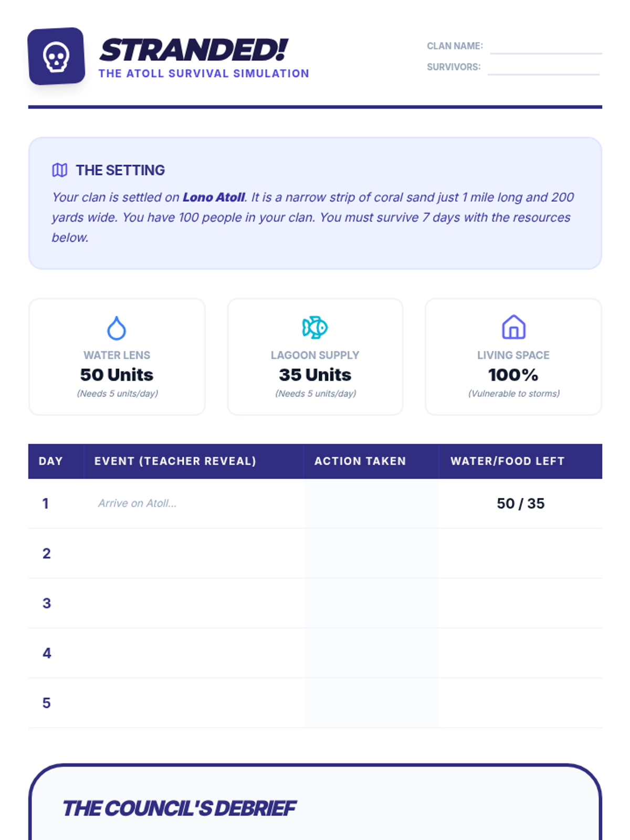Image resolution: width=630 pixels, height=840 pixels.
Task: Click the 50 / 35 value in Day 1
Action: click(520, 503)
